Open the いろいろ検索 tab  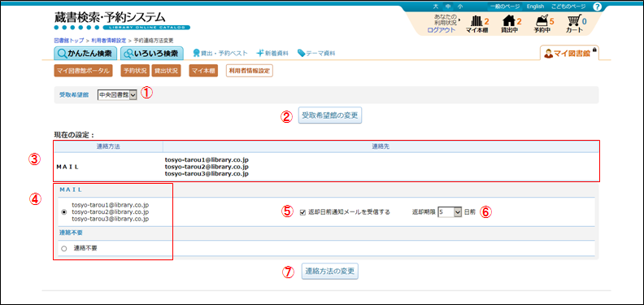click(x=152, y=54)
